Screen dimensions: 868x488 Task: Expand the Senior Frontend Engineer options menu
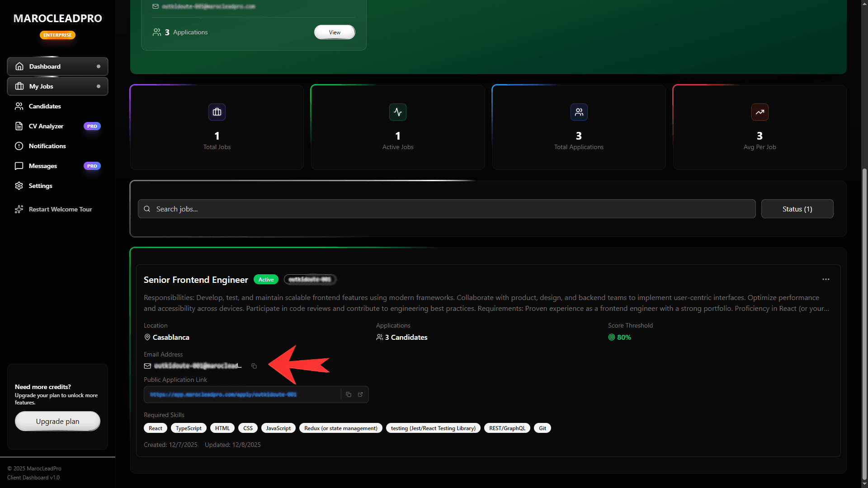click(x=826, y=279)
